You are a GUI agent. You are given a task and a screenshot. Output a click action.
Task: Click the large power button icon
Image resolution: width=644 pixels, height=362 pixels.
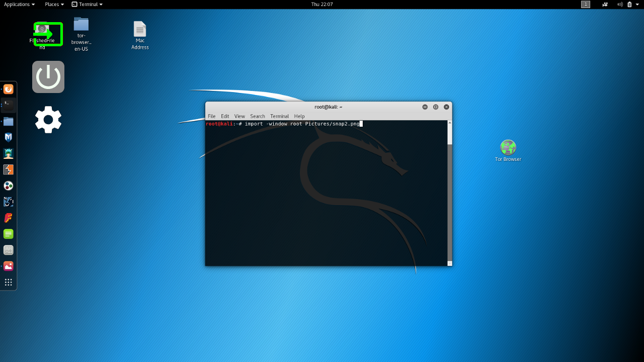[x=48, y=77]
